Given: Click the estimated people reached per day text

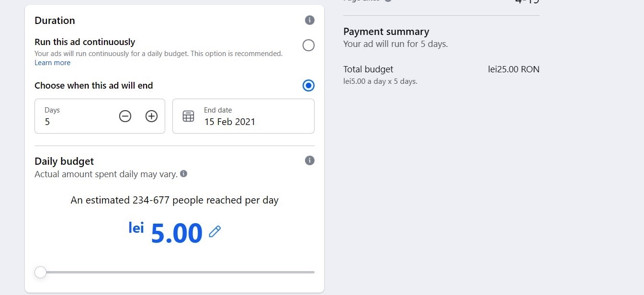Looking at the screenshot, I should pyautogui.click(x=174, y=200).
